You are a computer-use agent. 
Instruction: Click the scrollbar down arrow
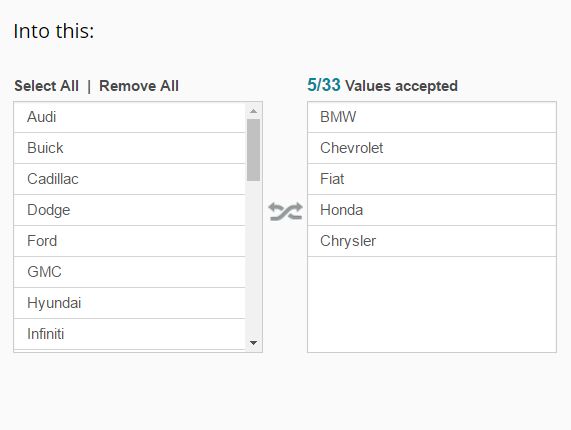(253, 343)
